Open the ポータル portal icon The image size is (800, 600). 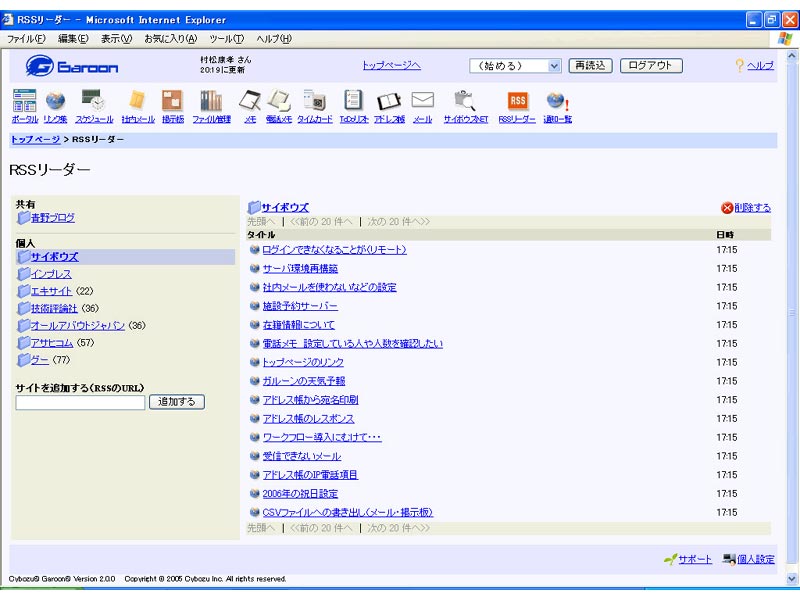click(x=25, y=100)
